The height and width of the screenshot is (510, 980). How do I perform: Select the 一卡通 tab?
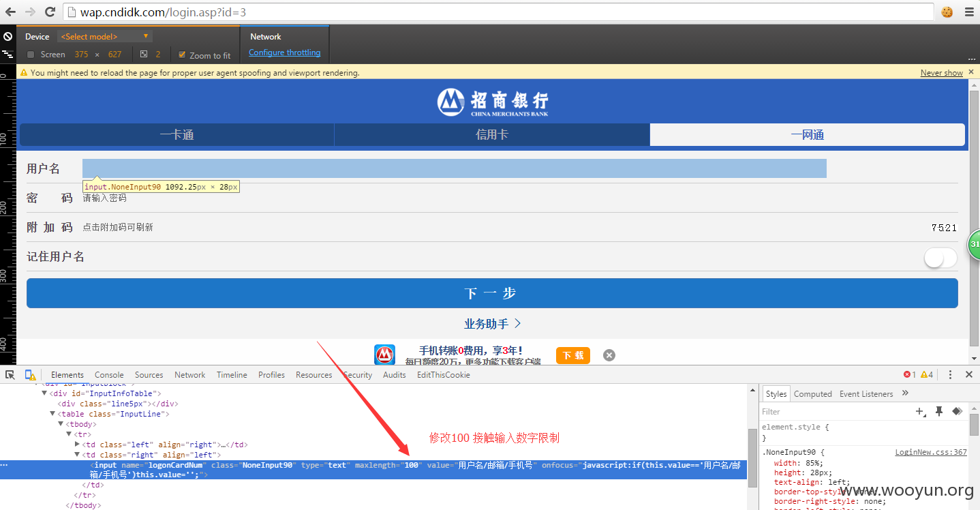(x=177, y=135)
